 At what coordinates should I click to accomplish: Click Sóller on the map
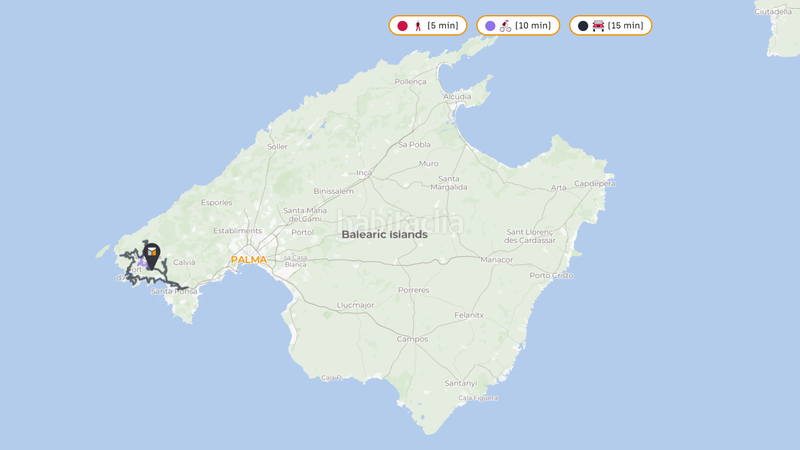277,146
